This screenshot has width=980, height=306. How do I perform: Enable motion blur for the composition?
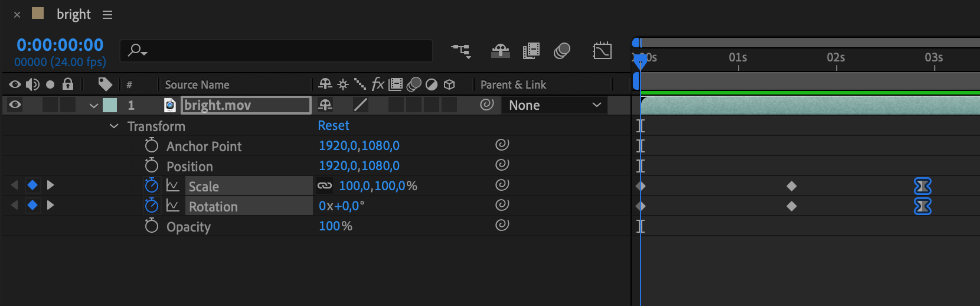562,51
